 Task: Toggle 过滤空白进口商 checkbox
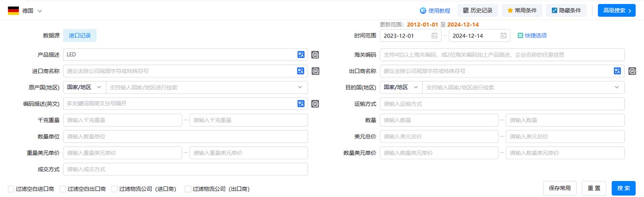click(x=11, y=189)
